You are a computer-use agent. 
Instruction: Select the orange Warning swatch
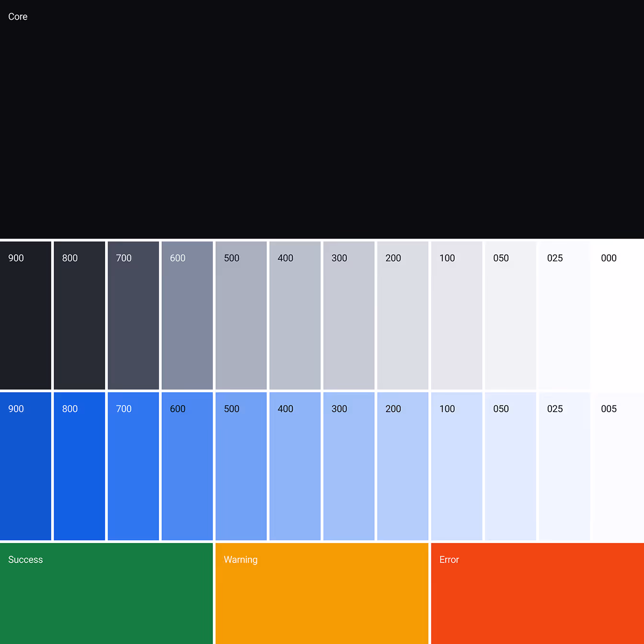coord(322,593)
